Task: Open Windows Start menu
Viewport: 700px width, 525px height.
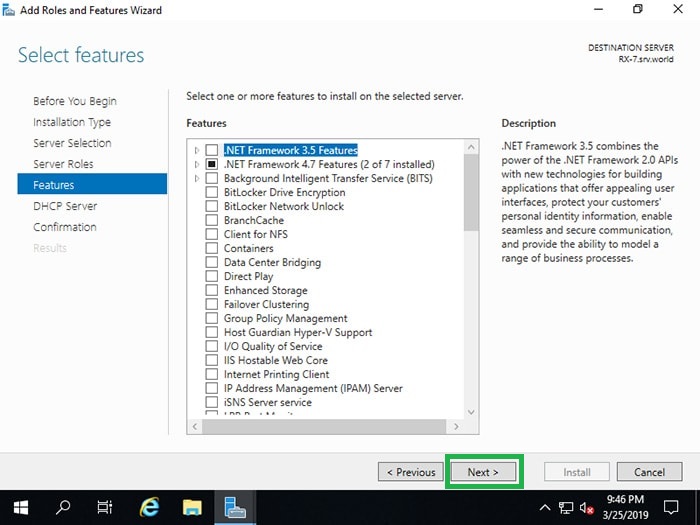Action: coord(20,507)
